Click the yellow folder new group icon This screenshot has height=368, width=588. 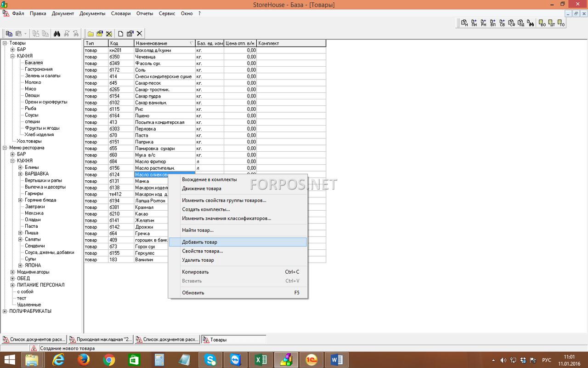[x=90, y=34]
